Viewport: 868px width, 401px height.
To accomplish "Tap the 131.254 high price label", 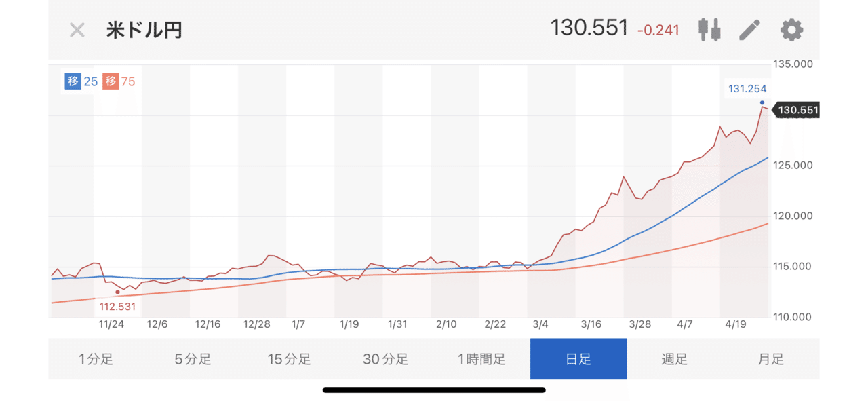I will (x=747, y=89).
